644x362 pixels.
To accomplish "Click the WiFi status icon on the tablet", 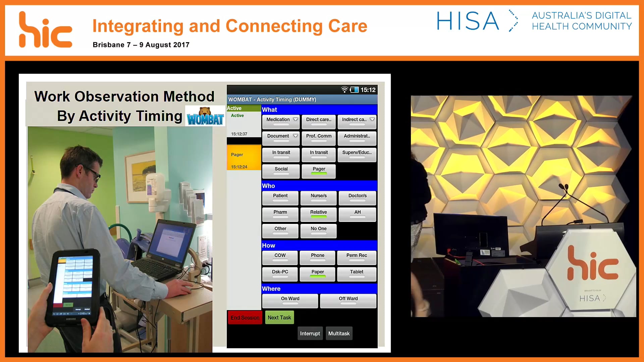I will tap(344, 89).
